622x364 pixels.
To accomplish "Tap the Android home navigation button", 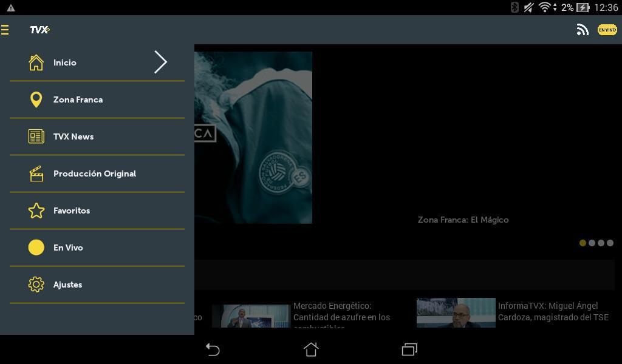I will coord(311,349).
